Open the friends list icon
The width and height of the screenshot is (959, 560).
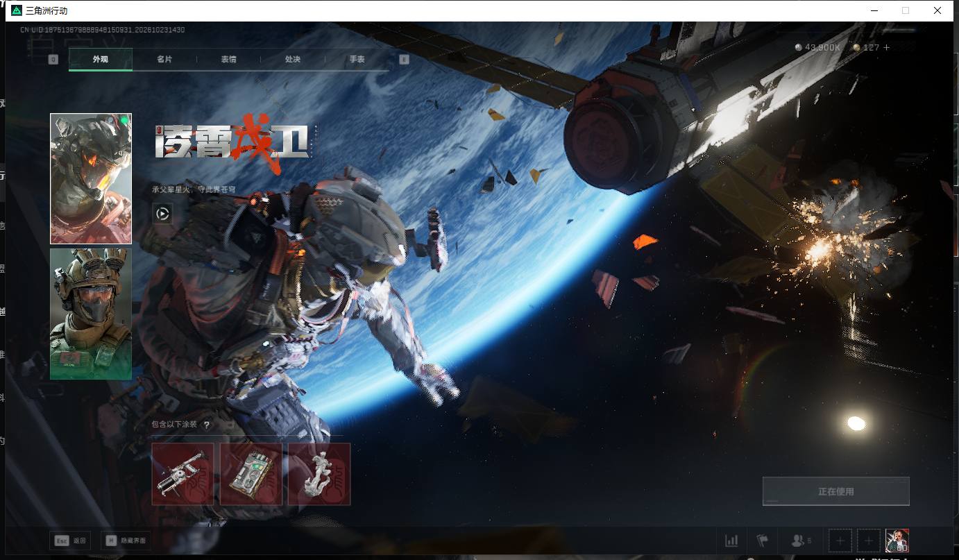pos(801,541)
